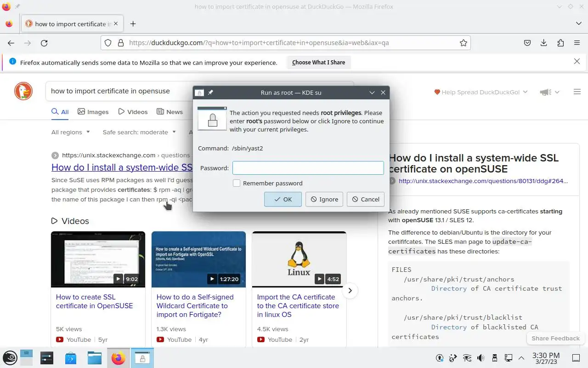This screenshot has width=588, height=368.
Task: Switch to the Videos tab
Action: (133, 112)
